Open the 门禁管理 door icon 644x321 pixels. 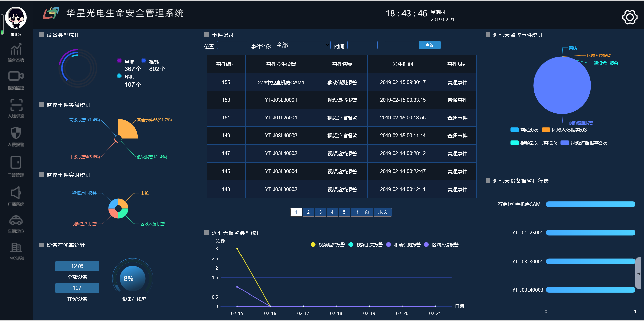click(x=16, y=162)
